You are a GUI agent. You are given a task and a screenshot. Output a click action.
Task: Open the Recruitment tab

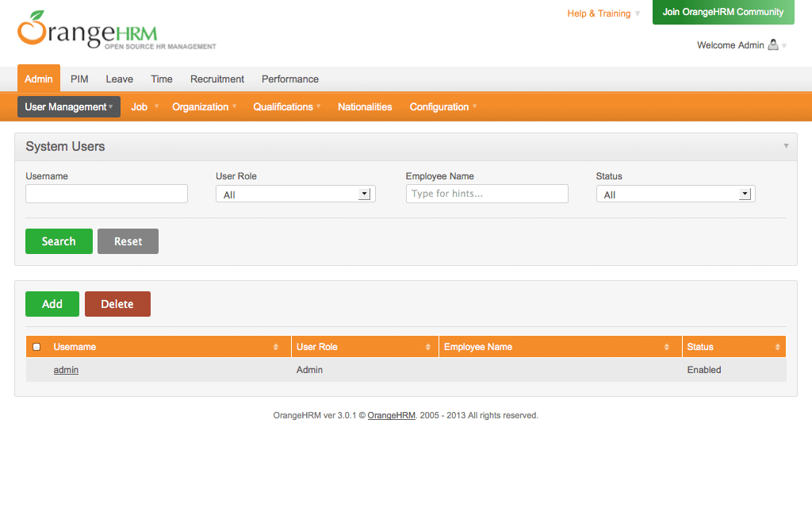pos(217,79)
